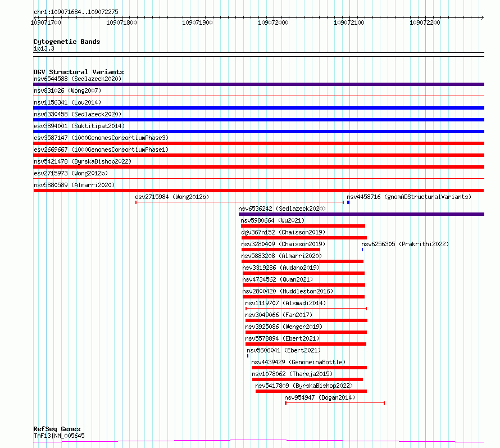Select nsv3049066 (Fan2017) label
Screen dimensions: 500x448
[279, 315]
